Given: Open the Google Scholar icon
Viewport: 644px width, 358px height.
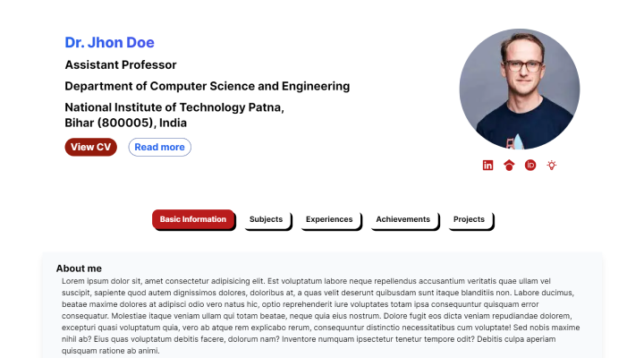Looking at the screenshot, I should pos(509,165).
